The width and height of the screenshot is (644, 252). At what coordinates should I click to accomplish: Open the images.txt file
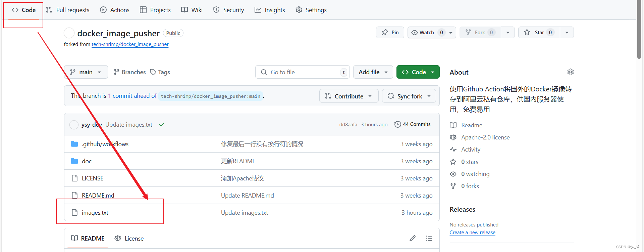(x=95, y=213)
